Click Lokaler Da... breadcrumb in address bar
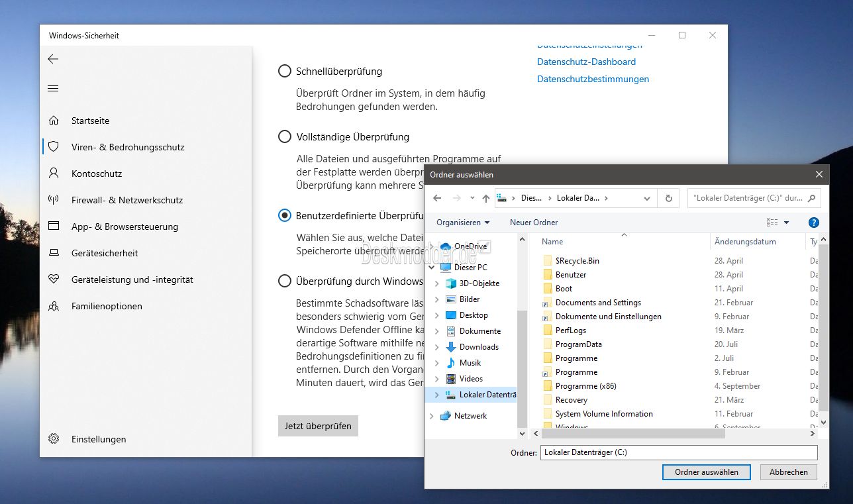Image resolution: width=853 pixels, height=504 pixels. coord(577,198)
